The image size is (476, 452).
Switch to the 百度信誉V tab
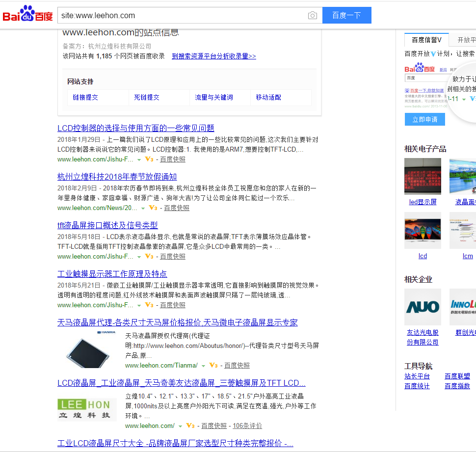(426, 39)
